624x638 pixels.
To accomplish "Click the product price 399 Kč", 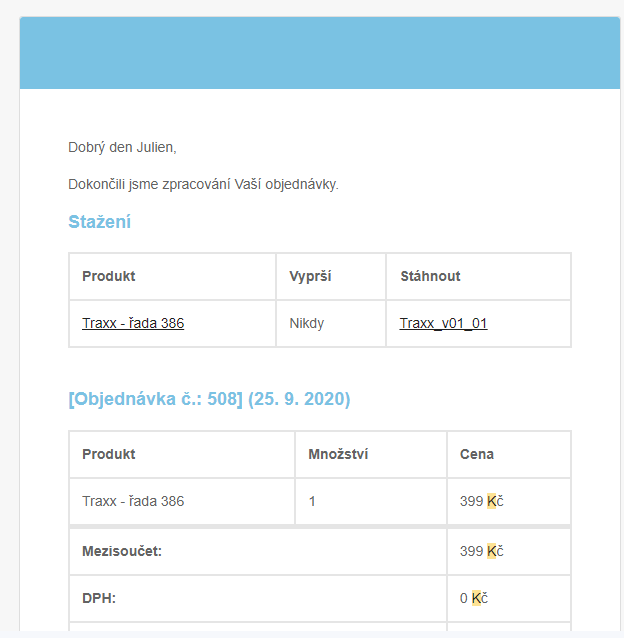I will pos(482,501).
